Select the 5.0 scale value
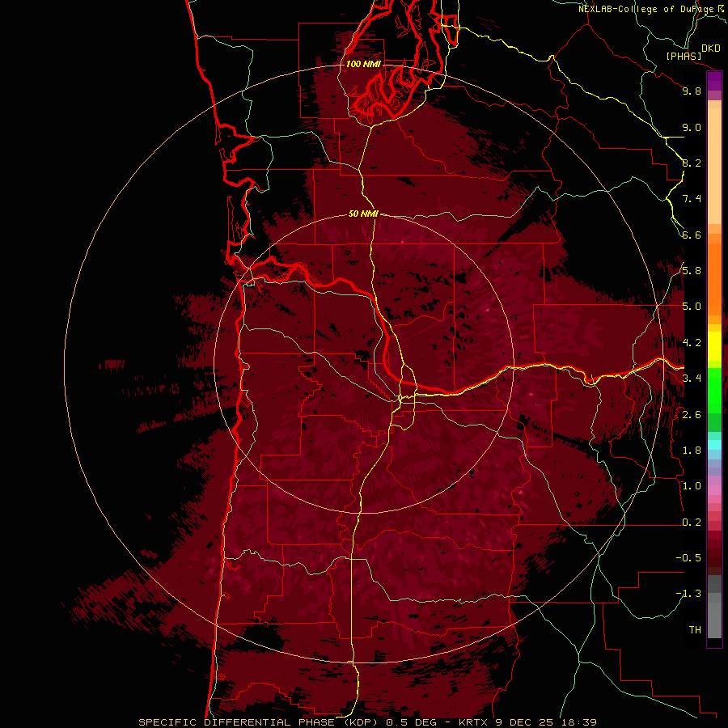Screen dimensions: 728x728 pyautogui.click(x=692, y=307)
